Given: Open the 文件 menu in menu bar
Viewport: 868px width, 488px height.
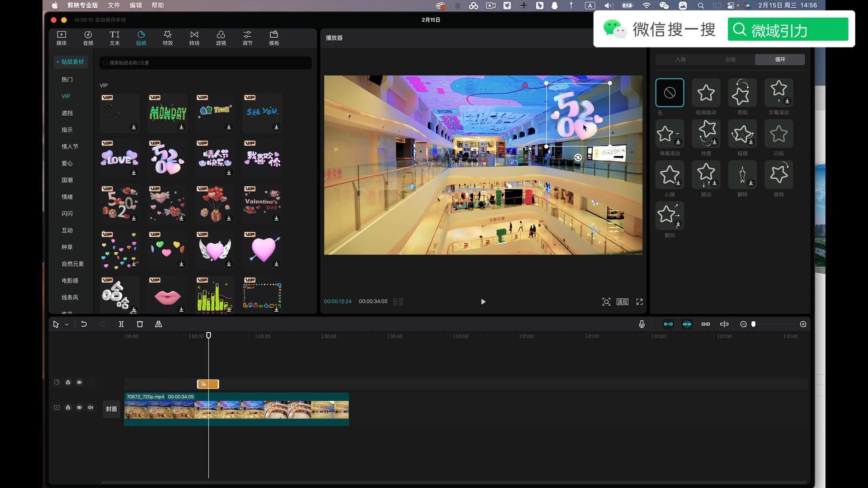Looking at the screenshot, I should [x=113, y=5].
